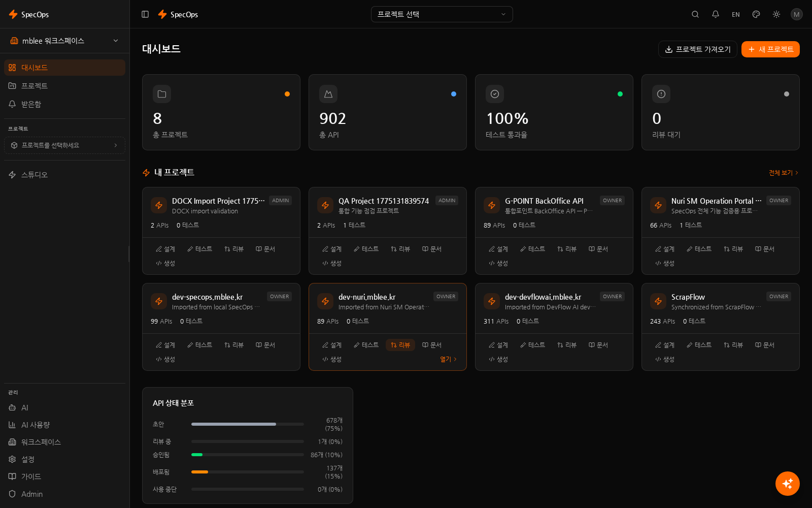The image size is (812, 508).
Task: Open 생성 on dev-specops.mblee.kr card
Action: coord(165,359)
